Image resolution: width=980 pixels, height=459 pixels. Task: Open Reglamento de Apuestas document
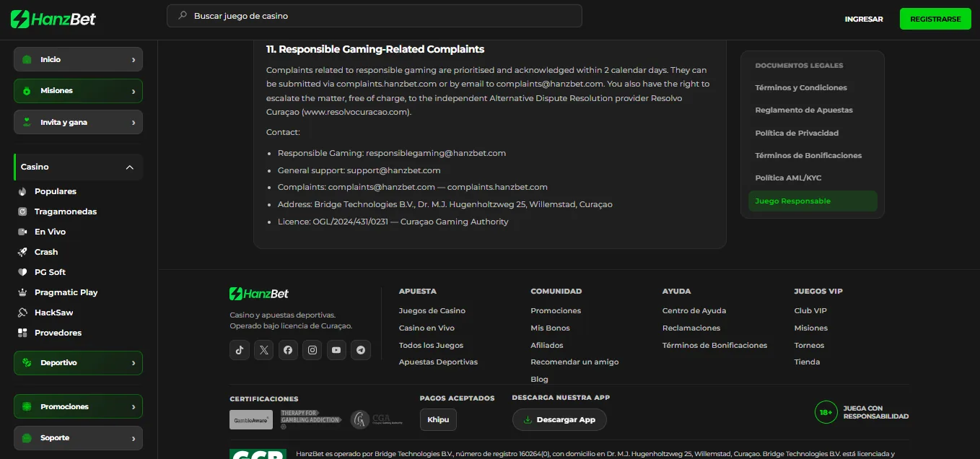tap(804, 110)
